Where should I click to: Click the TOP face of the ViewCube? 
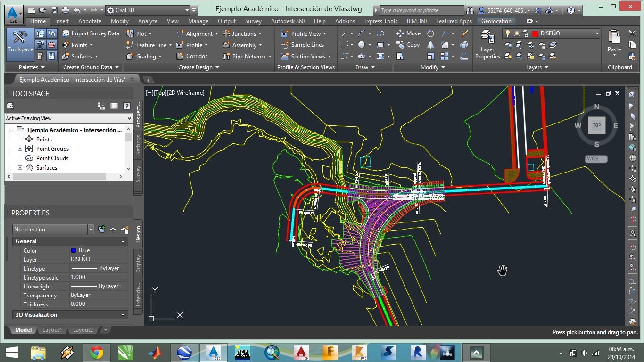tap(597, 125)
